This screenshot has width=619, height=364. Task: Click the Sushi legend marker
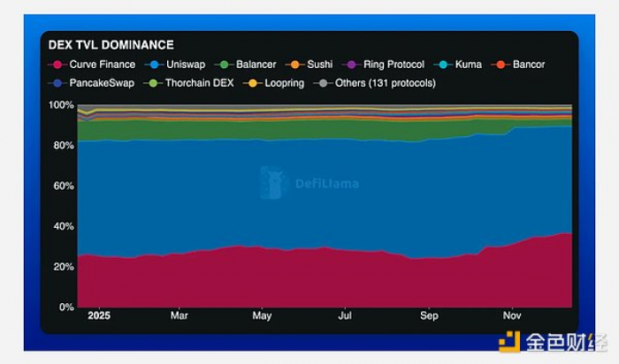pyautogui.click(x=299, y=64)
